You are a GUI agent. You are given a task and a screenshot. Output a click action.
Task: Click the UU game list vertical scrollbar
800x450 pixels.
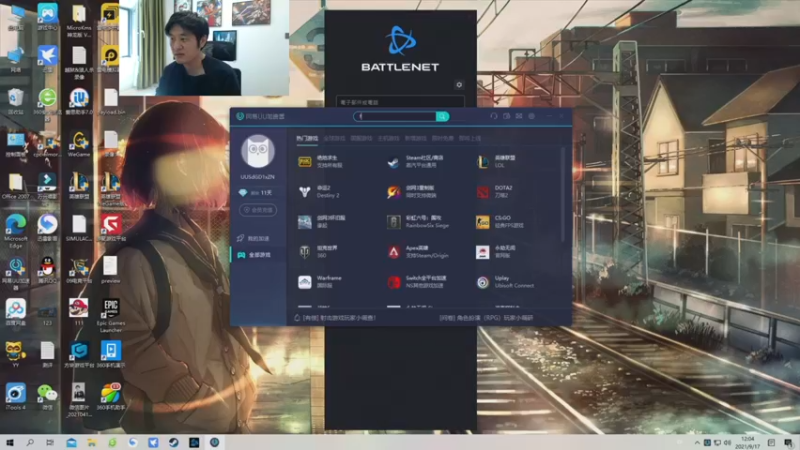point(563,194)
